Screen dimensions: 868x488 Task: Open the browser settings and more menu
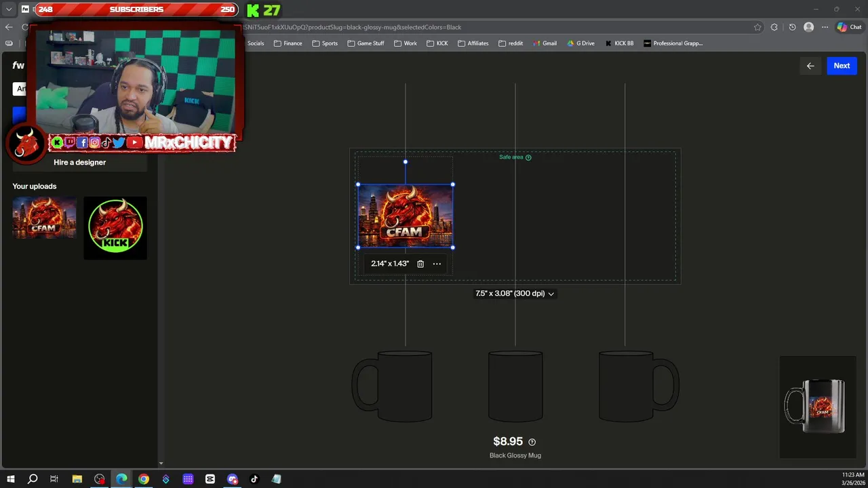click(825, 27)
